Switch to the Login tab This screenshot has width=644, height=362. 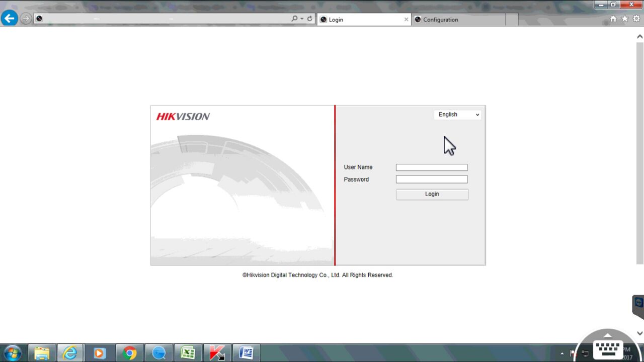(364, 20)
